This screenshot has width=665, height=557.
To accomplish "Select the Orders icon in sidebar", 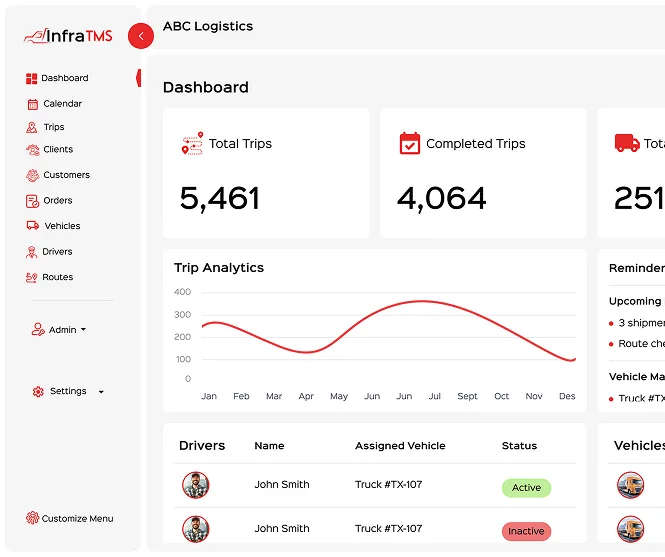I will 32,201.
